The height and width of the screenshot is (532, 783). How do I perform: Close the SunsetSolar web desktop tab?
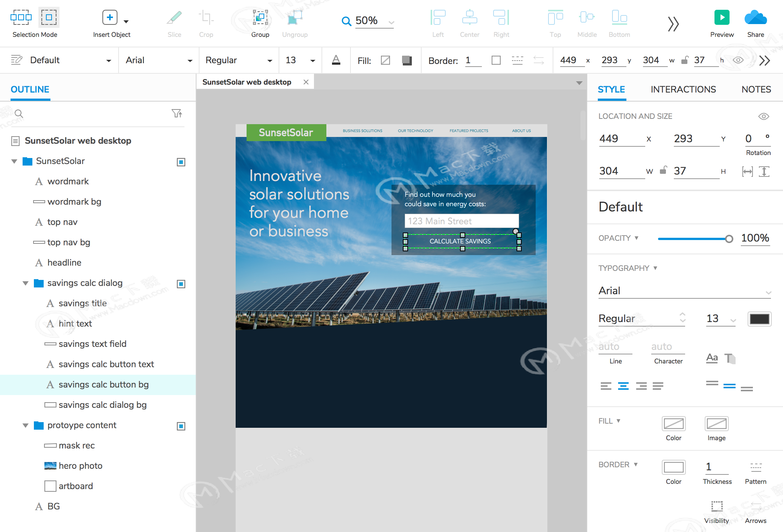point(306,82)
